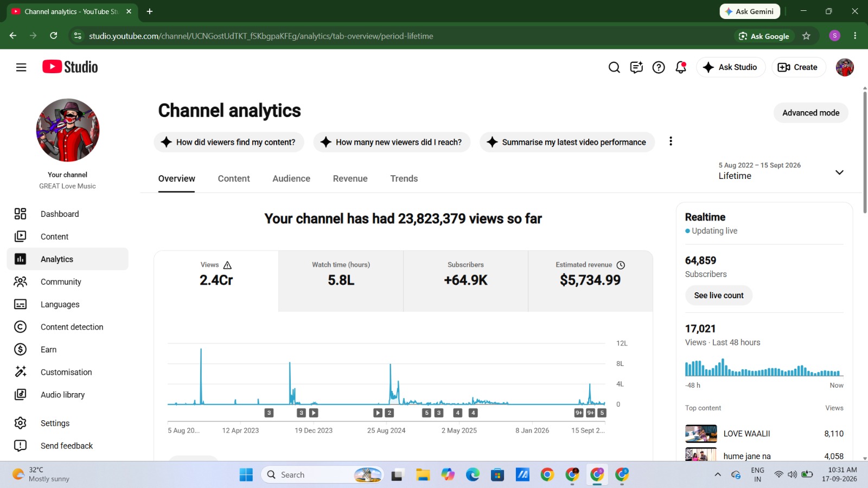This screenshot has height=488, width=868.
Task: Select the Views metric card showing 2.4Cr
Action: coord(216,281)
